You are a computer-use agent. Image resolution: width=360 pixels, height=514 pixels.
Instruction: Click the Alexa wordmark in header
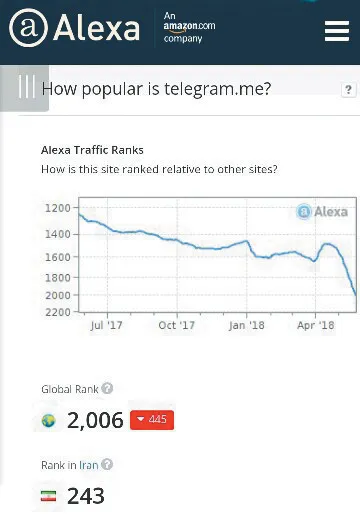point(96,28)
